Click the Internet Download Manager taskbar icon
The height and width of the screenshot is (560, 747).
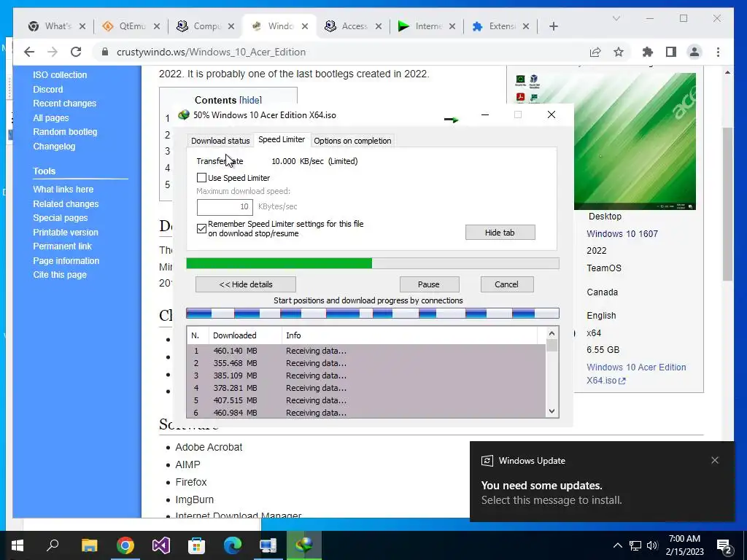304,545
